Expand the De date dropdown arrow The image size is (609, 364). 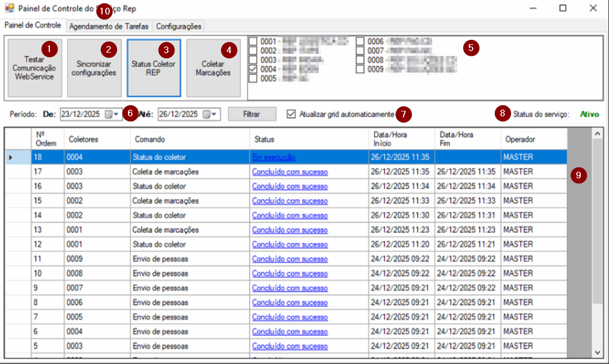117,114
